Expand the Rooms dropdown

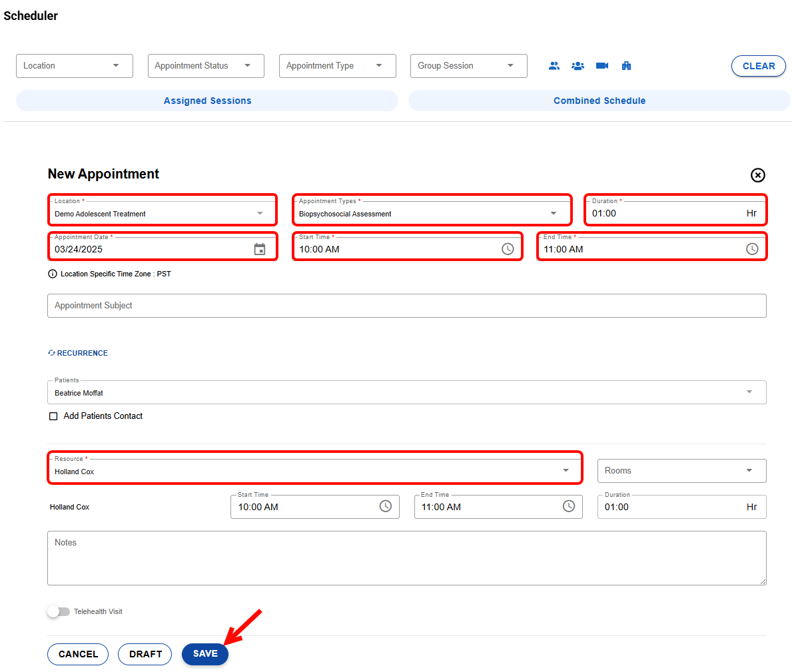(x=681, y=471)
